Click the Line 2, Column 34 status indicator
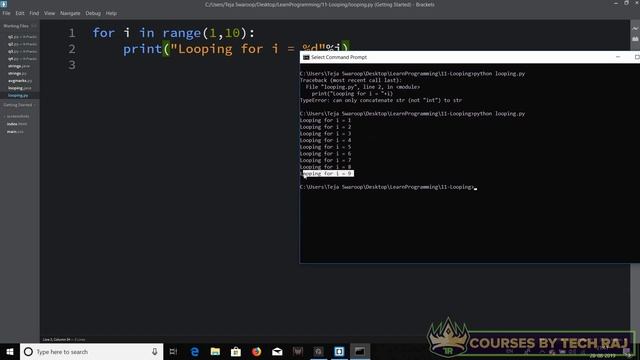Image resolution: width=640 pixels, height=360 pixels. 56,340
